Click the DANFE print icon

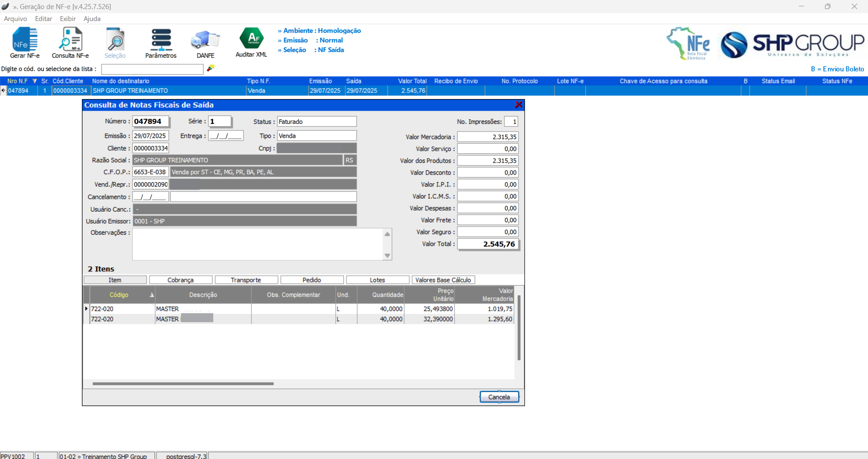coord(205,43)
